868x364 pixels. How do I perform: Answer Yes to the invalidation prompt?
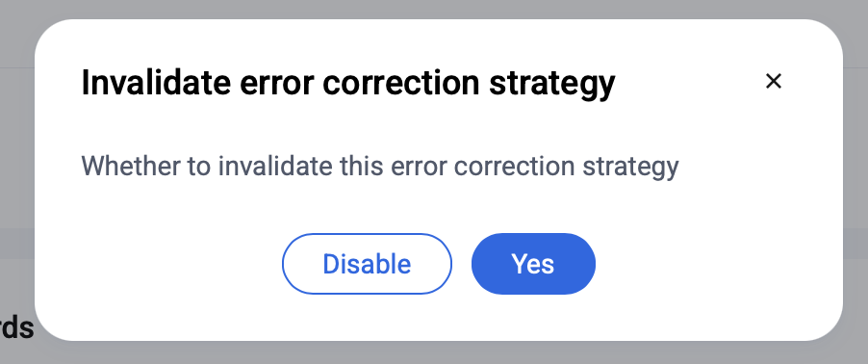pyautogui.click(x=533, y=264)
